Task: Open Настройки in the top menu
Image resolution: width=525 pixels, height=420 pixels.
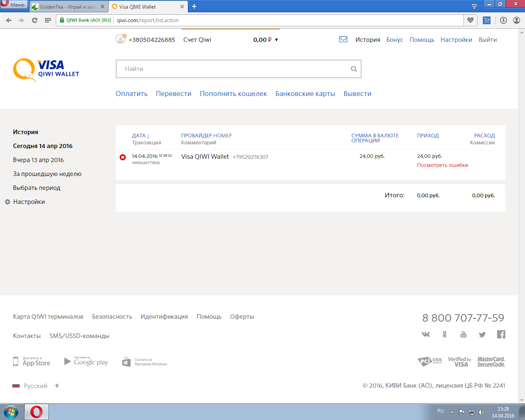Action: [x=456, y=40]
